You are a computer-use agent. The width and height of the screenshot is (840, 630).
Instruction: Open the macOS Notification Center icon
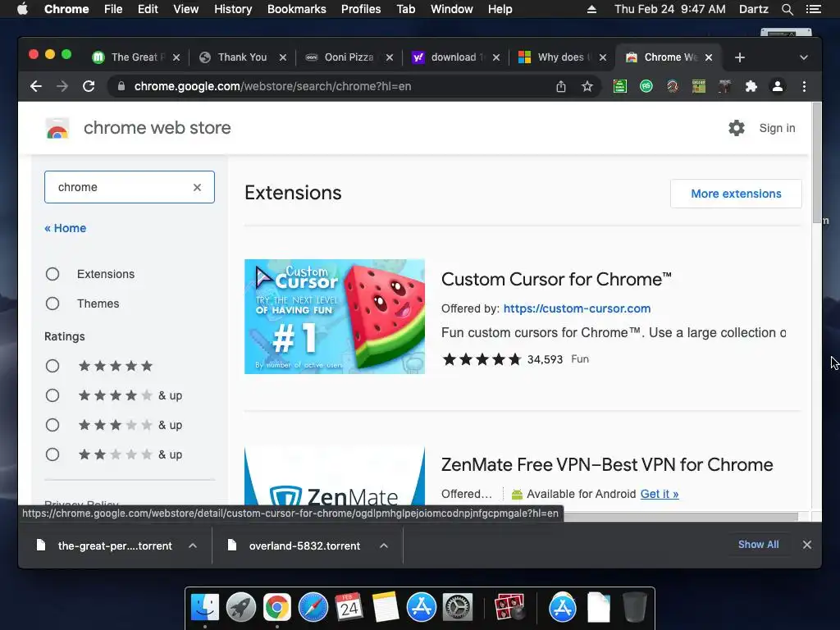click(813, 9)
